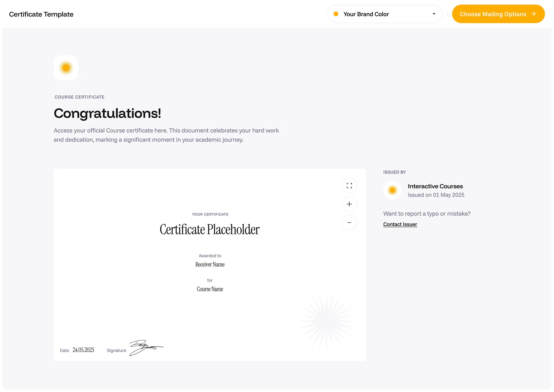The width and height of the screenshot is (554, 392).
Task: Open the Contact Issuer link
Action: pyautogui.click(x=400, y=225)
